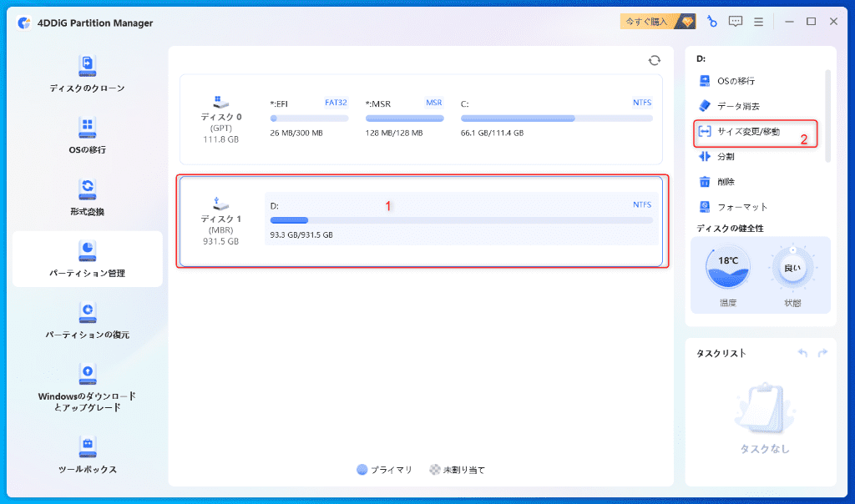855x504 pixels.
Task: Open ツールボックス sidebar item
Action: click(x=87, y=455)
